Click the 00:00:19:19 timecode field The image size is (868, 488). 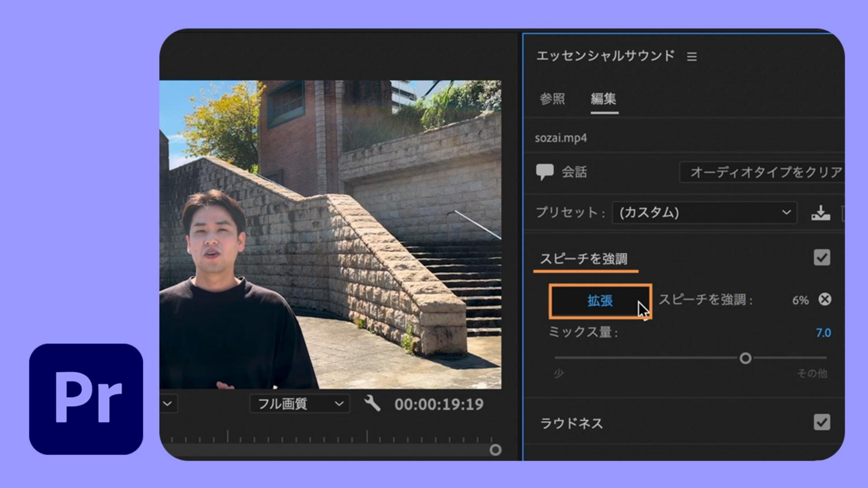439,404
